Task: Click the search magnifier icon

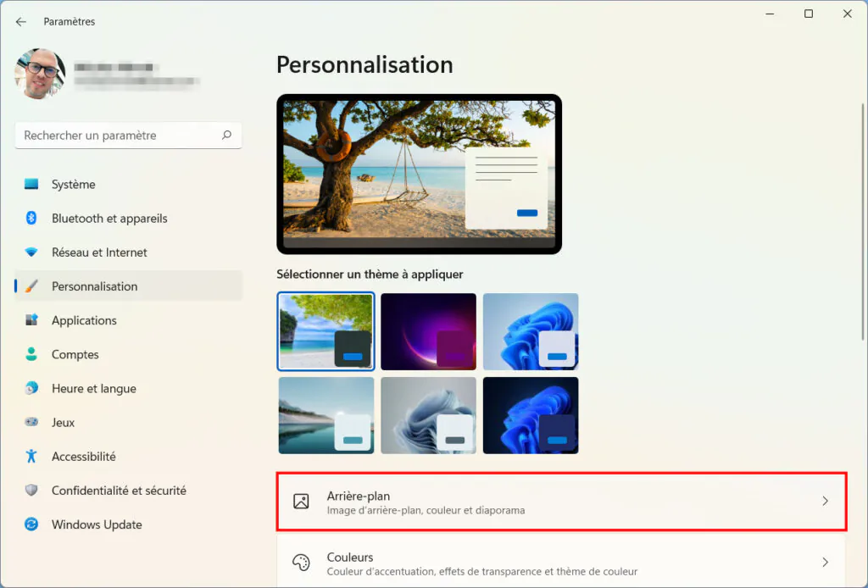Action: [226, 135]
